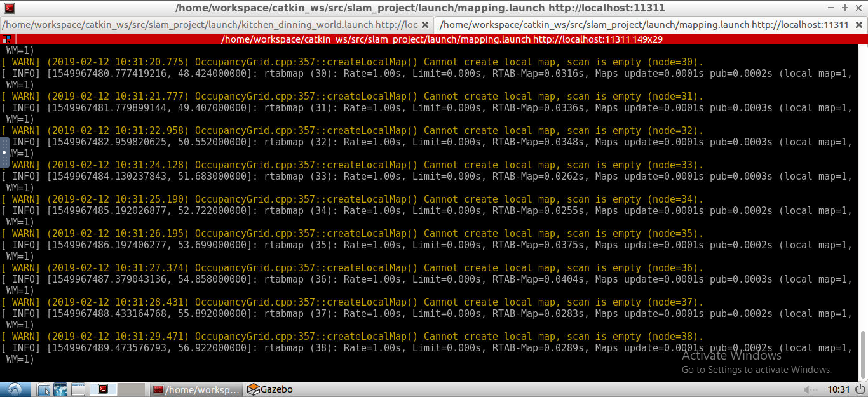Image resolution: width=868 pixels, height=397 pixels.
Task: Close the mapping.launch tab
Action: tap(858, 25)
